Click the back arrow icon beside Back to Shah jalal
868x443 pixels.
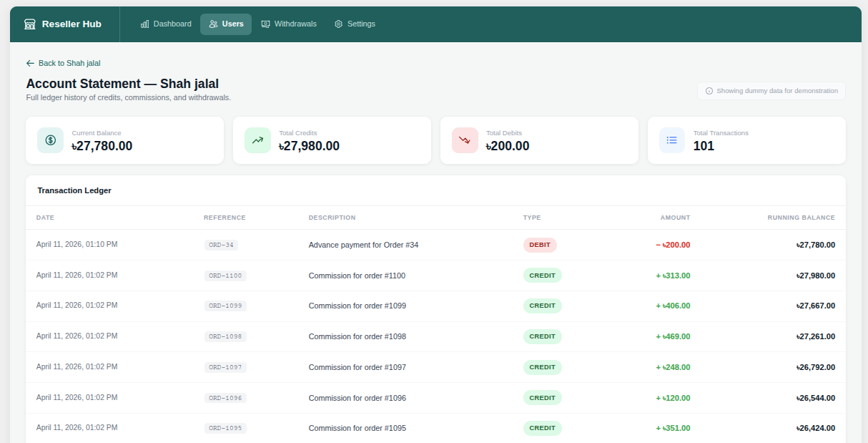click(x=30, y=64)
